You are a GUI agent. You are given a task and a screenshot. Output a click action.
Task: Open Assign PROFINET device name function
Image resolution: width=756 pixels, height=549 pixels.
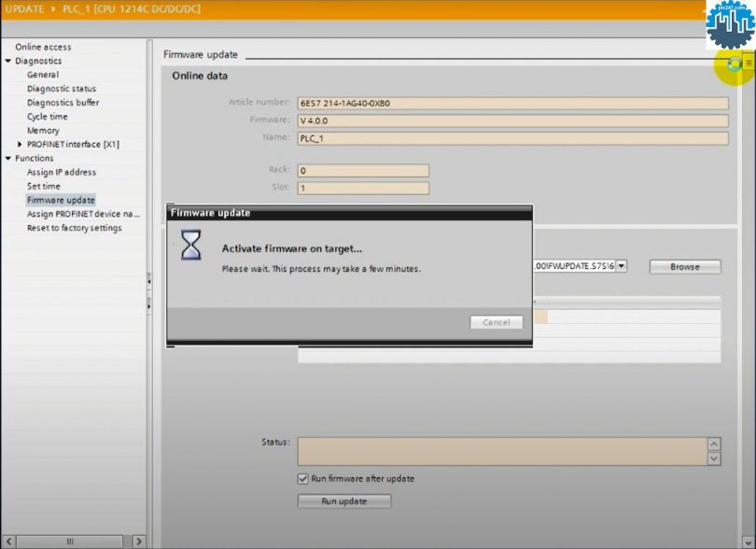[x=83, y=214]
